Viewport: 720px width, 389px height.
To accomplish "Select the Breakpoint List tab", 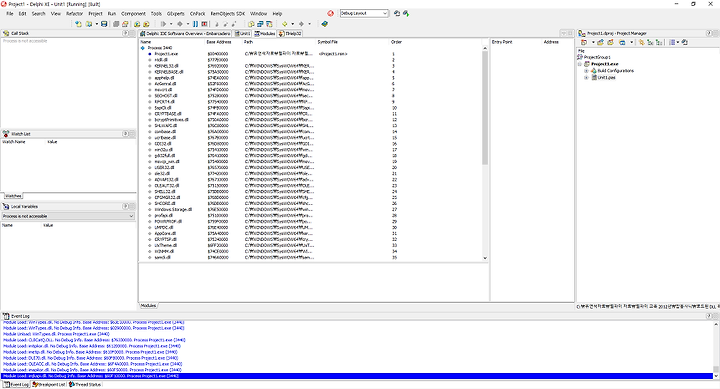I will tap(49, 384).
